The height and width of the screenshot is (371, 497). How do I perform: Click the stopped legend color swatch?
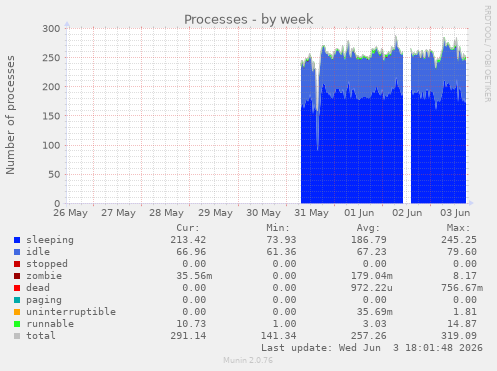click(x=17, y=264)
